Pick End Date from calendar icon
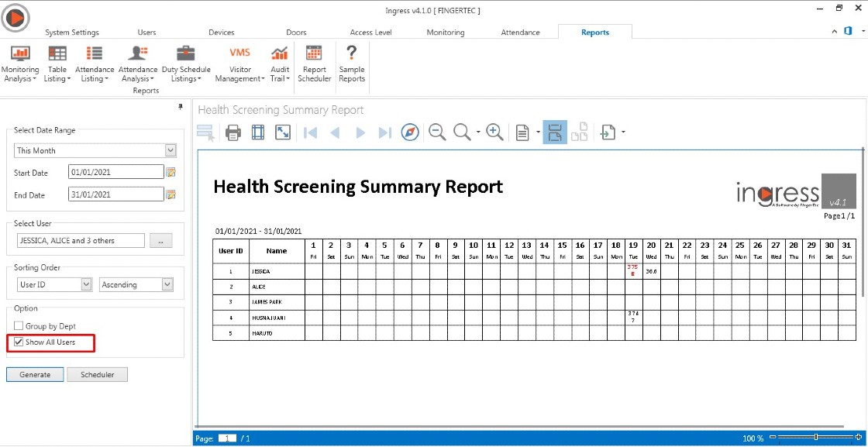This screenshot has width=868, height=447. click(x=171, y=194)
